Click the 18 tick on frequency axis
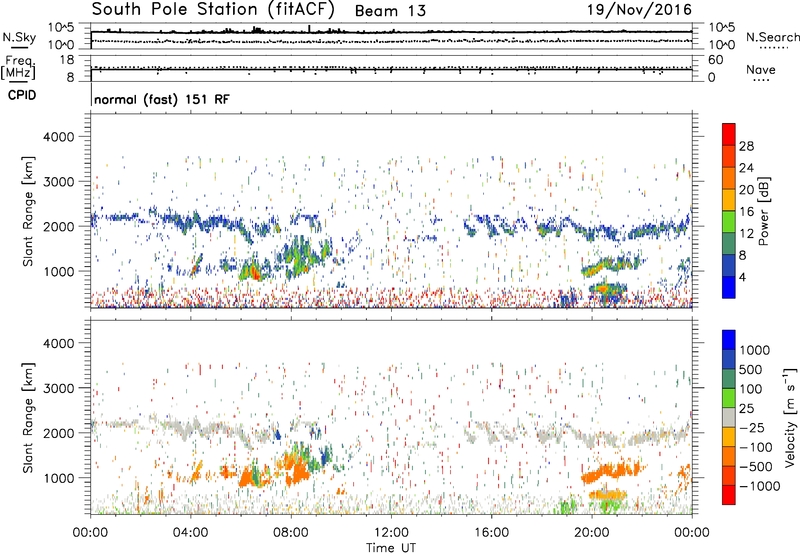This screenshot has width=800, height=554. click(67, 60)
